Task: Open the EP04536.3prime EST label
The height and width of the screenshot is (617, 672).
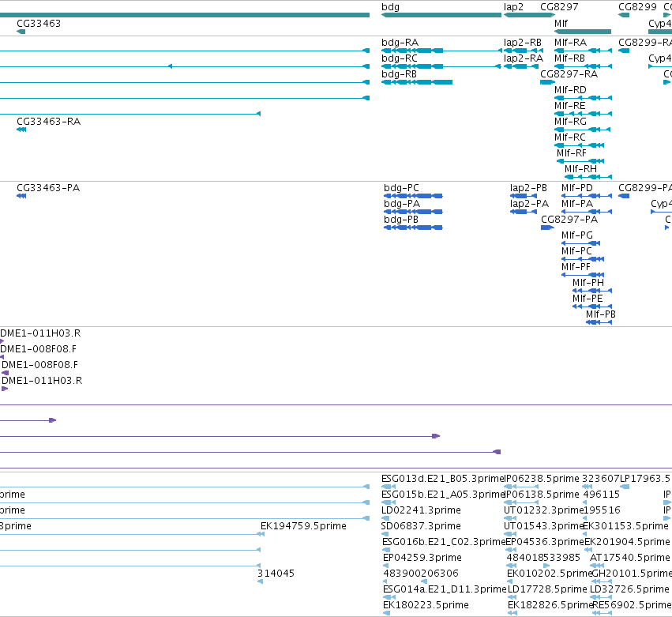Action: coord(545,543)
